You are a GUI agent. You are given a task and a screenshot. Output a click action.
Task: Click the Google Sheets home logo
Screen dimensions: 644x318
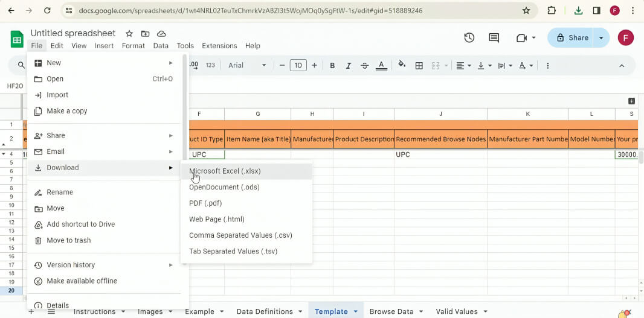(x=17, y=39)
